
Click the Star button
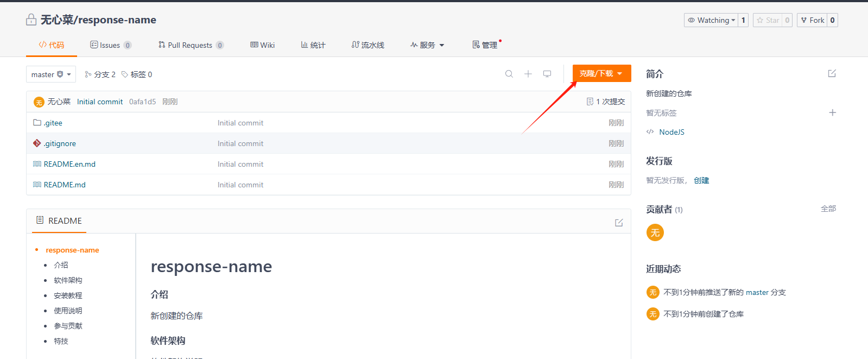point(768,20)
